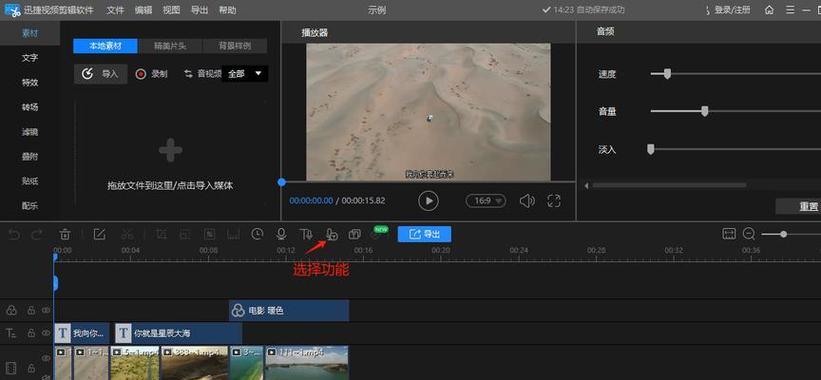Select the 电影 暖色 filter clip
The image size is (821, 380).
pyautogui.click(x=289, y=310)
